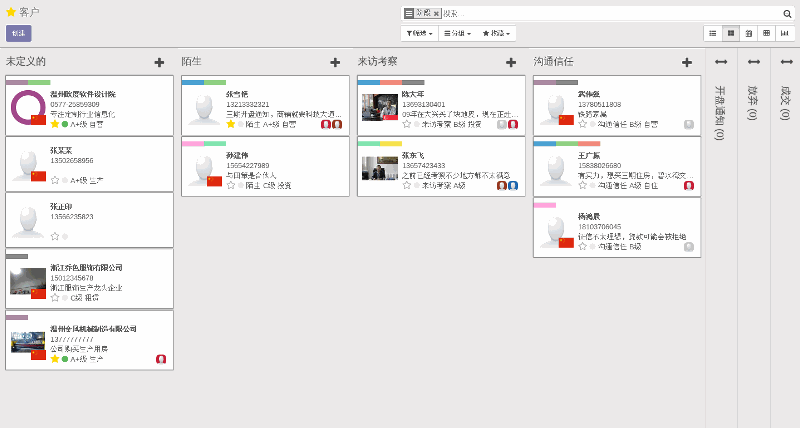Switch to pivot table view icon
Viewport: 800px width, 428px height.
click(767, 33)
